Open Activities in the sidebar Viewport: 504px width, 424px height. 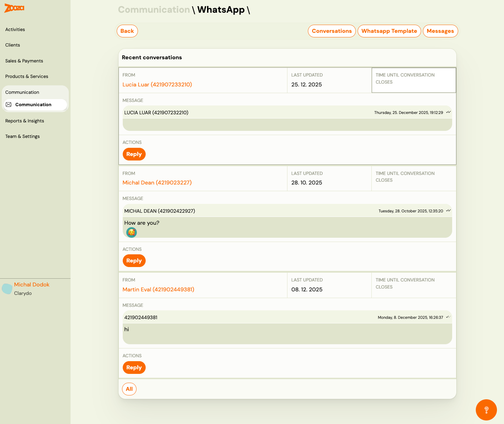pyautogui.click(x=15, y=30)
